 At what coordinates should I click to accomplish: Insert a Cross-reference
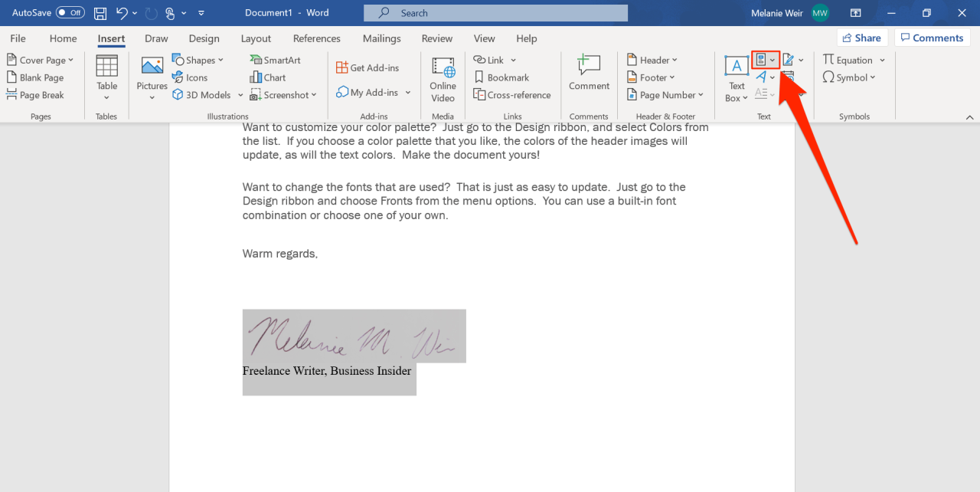512,94
